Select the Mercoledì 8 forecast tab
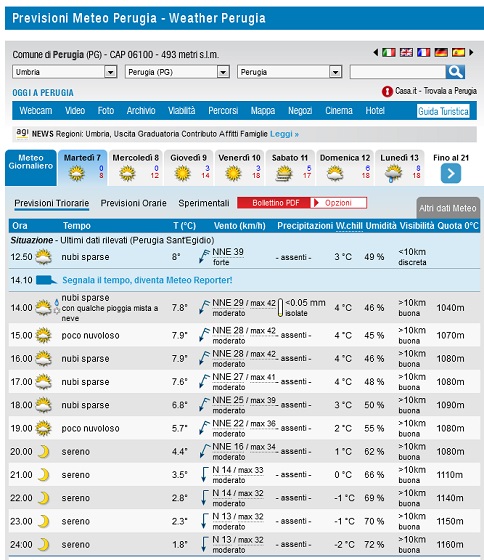484x560 pixels. coord(135,168)
